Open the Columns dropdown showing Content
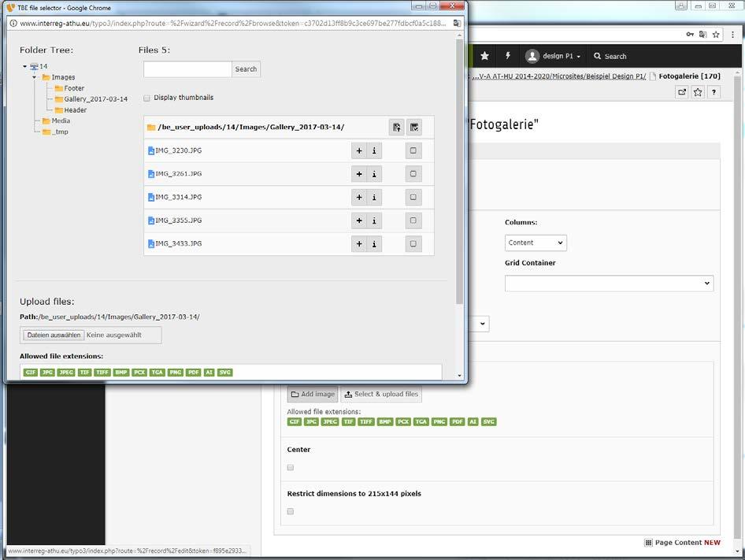Screen dimensions: 745x560 click(536, 243)
